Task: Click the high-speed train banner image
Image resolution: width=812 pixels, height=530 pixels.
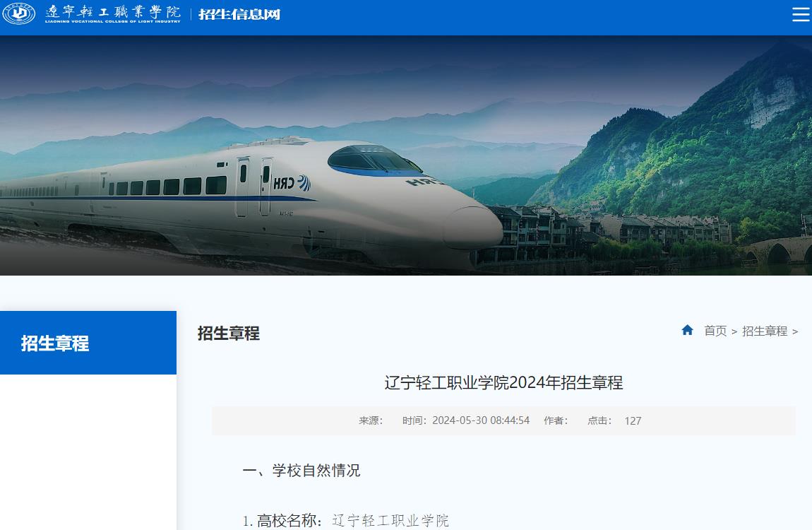Action: pyautogui.click(x=249, y=202)
